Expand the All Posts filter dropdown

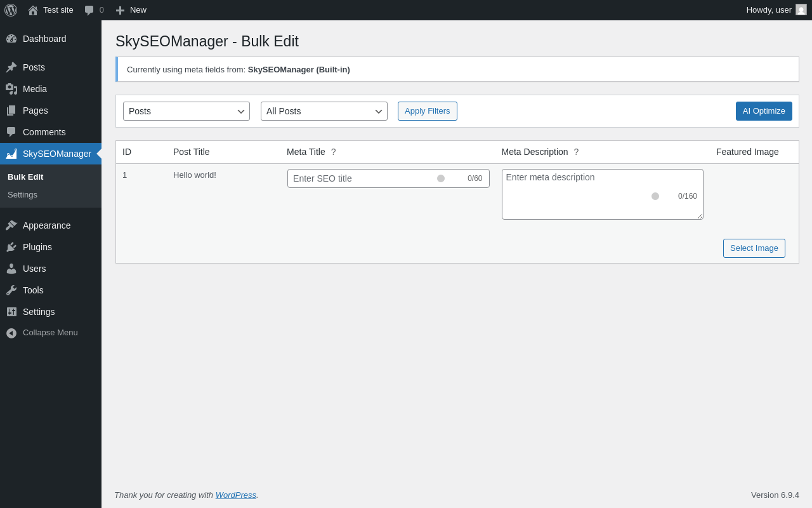pos(324,111)
